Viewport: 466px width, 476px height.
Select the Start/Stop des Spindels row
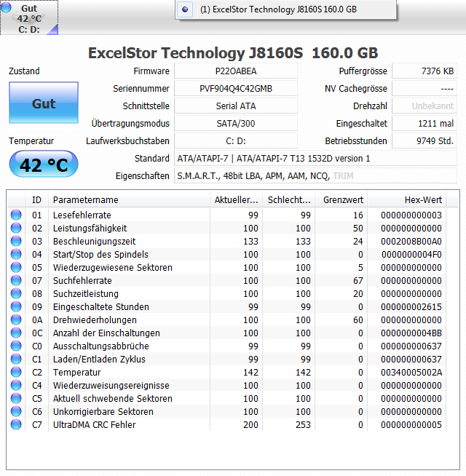[226, 254]
